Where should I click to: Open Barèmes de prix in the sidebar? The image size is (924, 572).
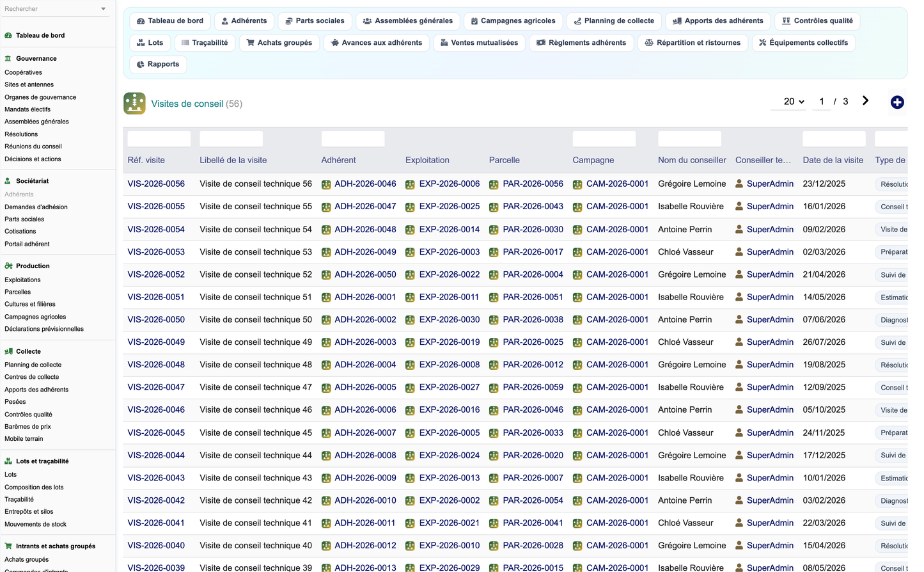[27, 427]
